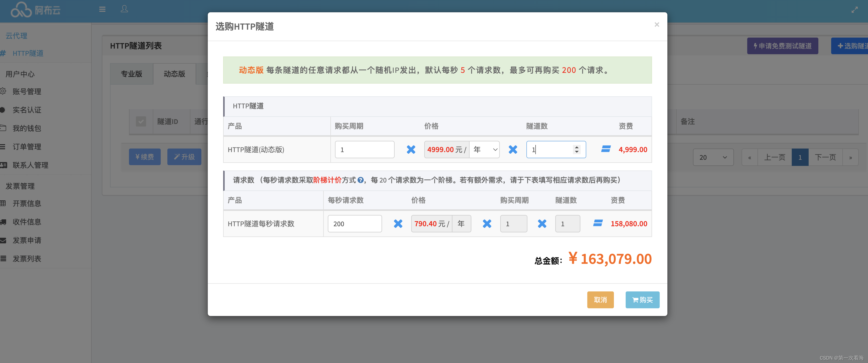Click the blue help question-mark icon
This screenshot has height=363, width=868.
(x=360, y=180)
